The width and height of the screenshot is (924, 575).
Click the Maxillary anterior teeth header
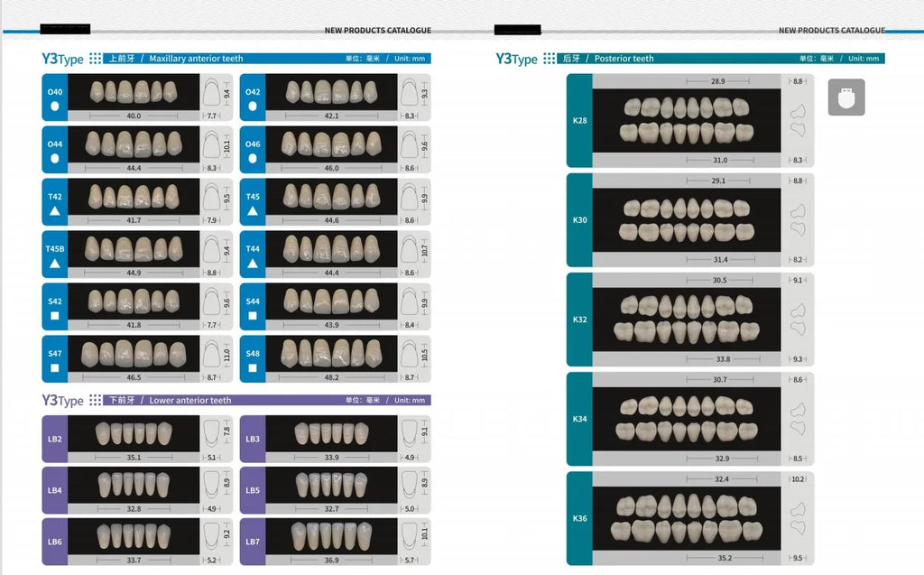tap(267, 59)
